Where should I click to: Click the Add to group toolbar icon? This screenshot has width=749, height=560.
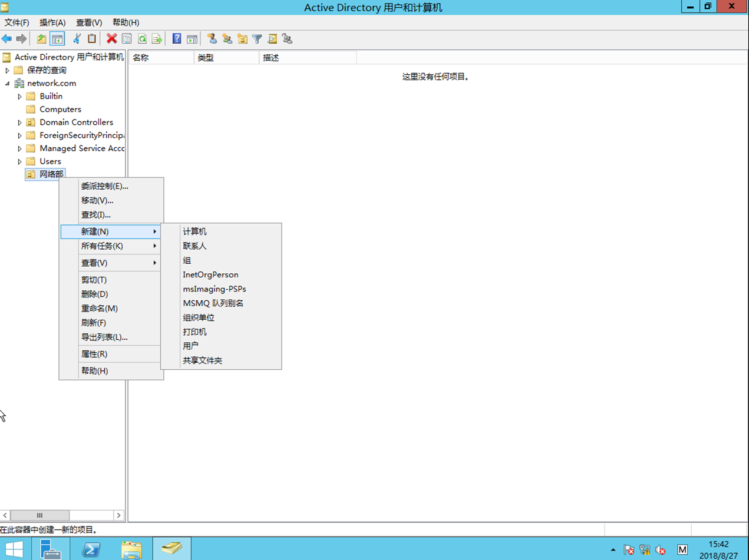click(287, 39)
